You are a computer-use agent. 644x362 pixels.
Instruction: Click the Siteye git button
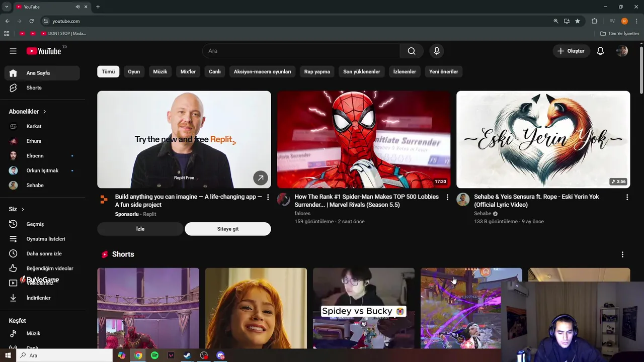(228, 229)
